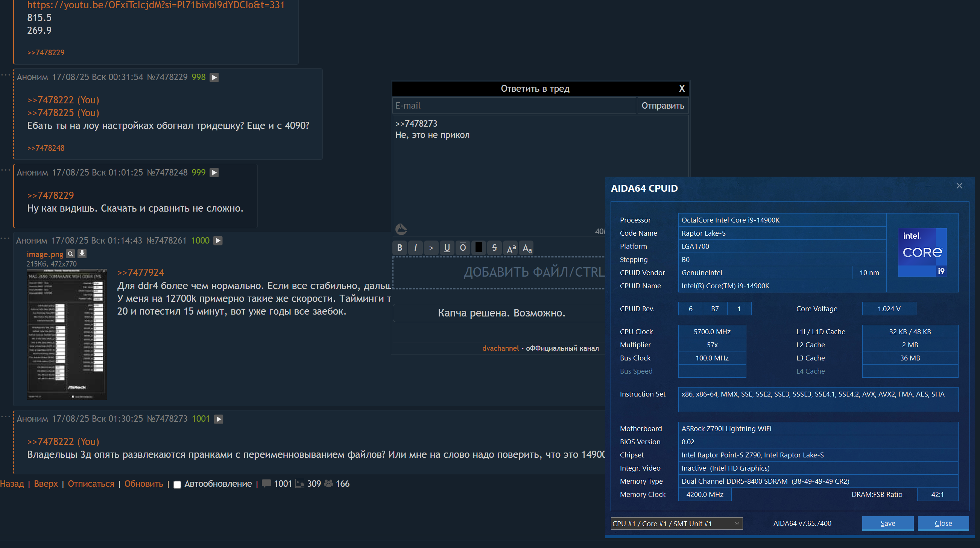Click Close button in AIDA64 CPUID

pos(943,523)
